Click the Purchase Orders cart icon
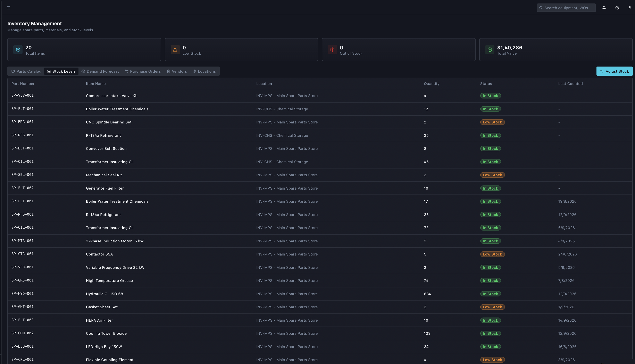The width and height of the screenshot is (635, 364). click(x=127, y=71)
